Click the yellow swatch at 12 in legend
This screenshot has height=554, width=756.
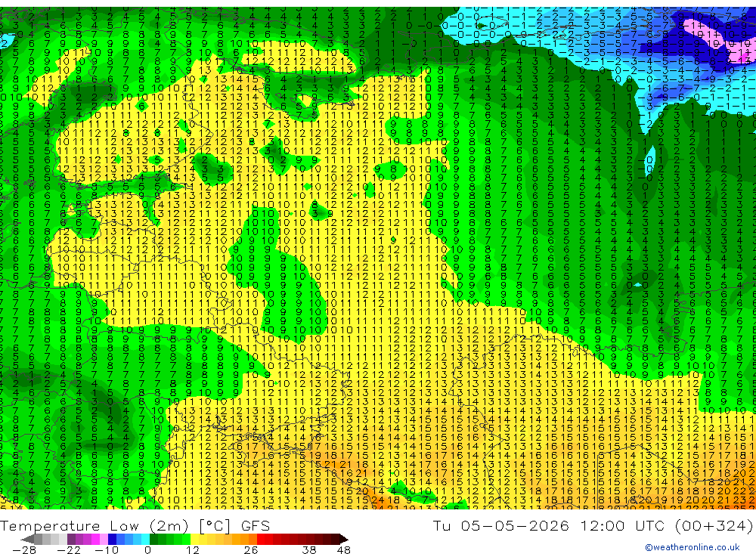coord(195,539)
